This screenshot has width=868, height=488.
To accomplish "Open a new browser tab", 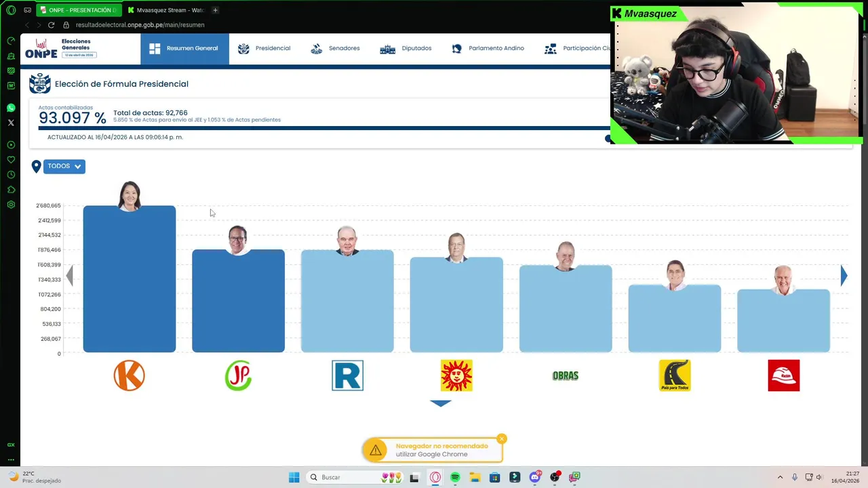I will 215,10.
